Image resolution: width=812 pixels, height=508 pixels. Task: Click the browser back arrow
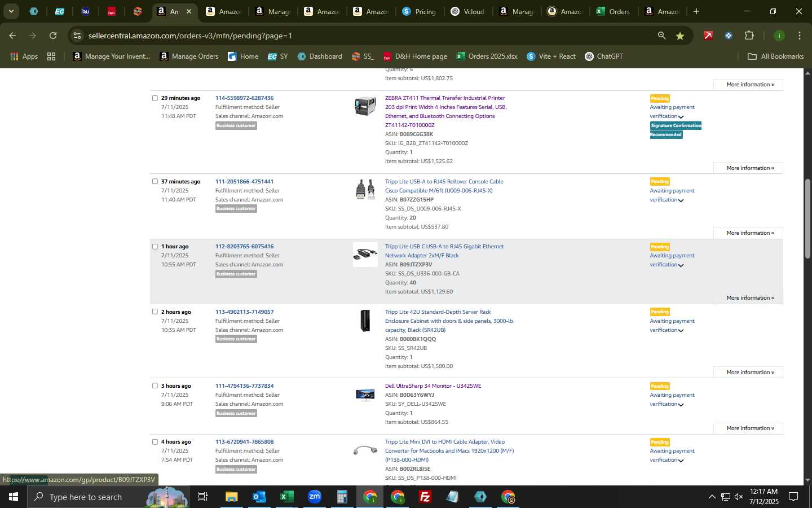[x=12, y=36]
